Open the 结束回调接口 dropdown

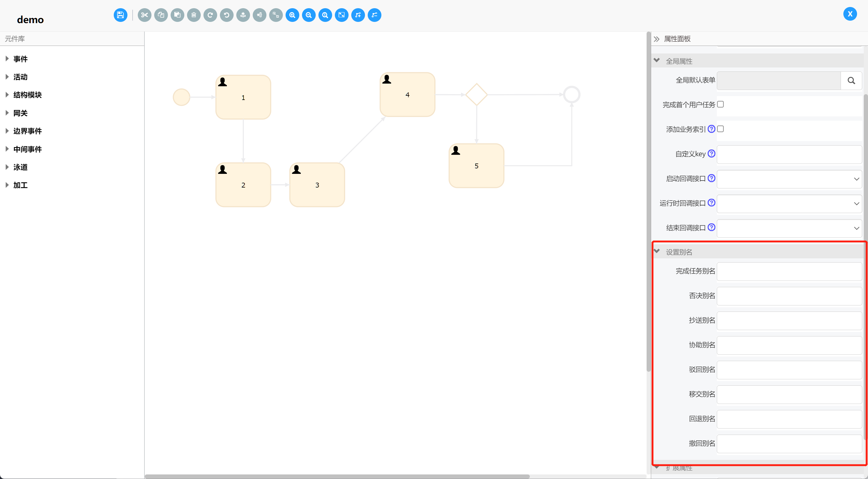coord(789,228)
